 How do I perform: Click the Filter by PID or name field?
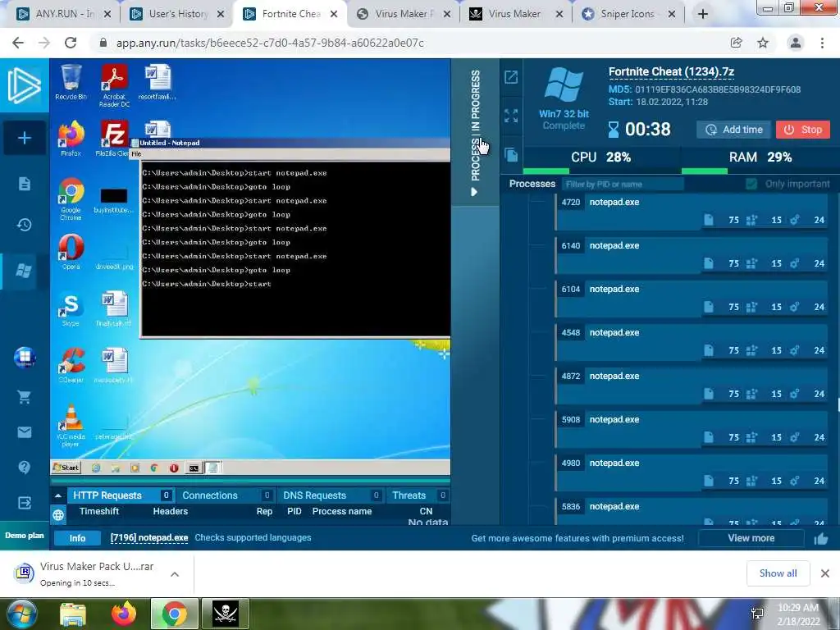[x=623, y=184]
